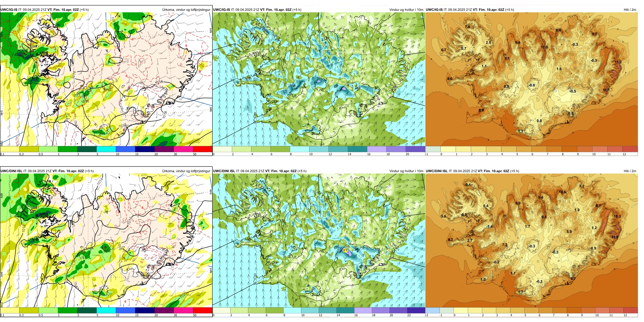Viewport: 644px width, 322px height.
Task: Click the 1.9 temperature value in bottom-right map
Action: (577, 210)
